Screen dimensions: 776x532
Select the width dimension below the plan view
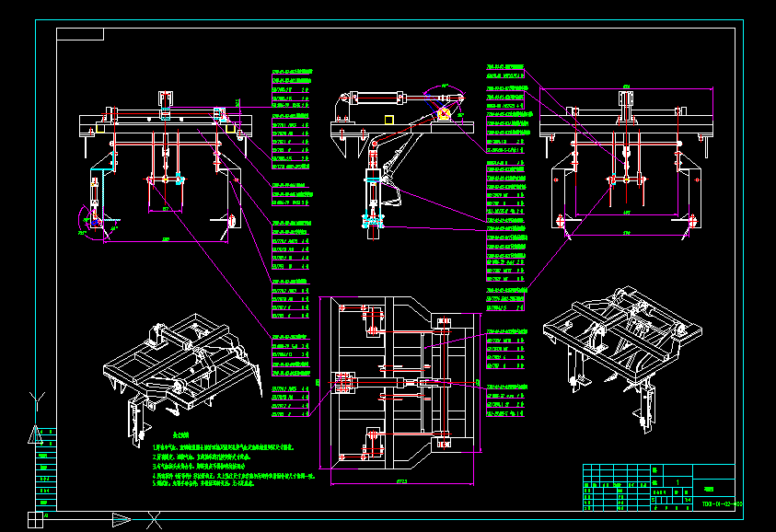[402, 481]
